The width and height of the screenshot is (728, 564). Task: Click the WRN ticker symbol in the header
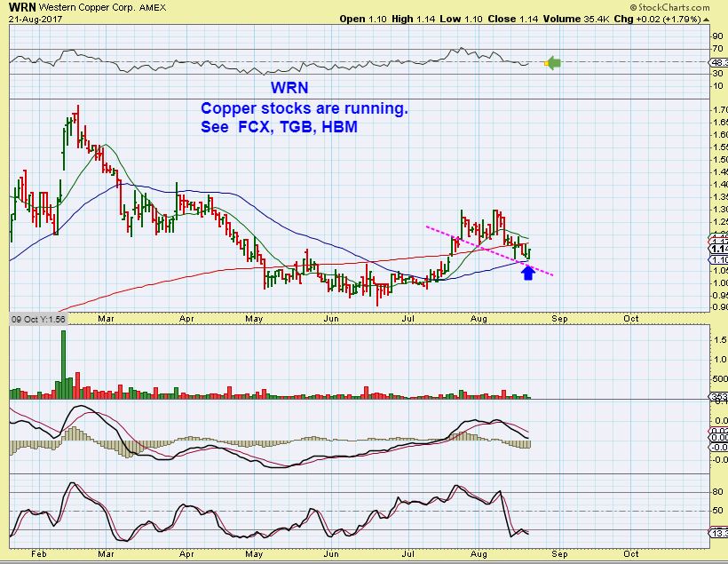[22, 7]
